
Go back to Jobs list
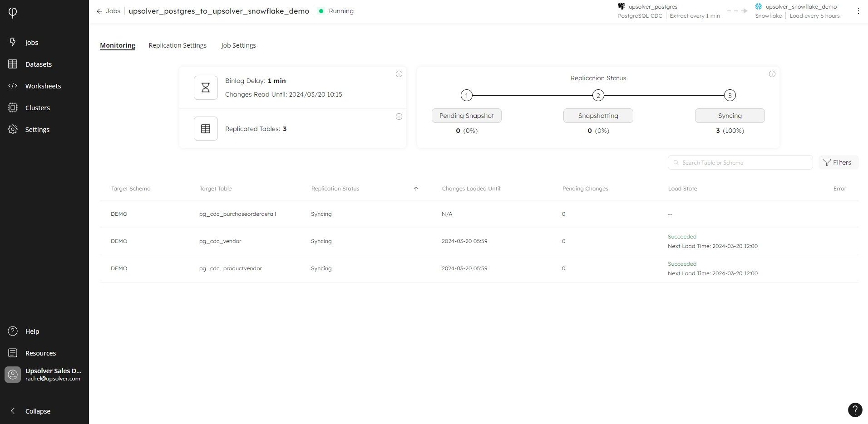click(x=108, y=11)
